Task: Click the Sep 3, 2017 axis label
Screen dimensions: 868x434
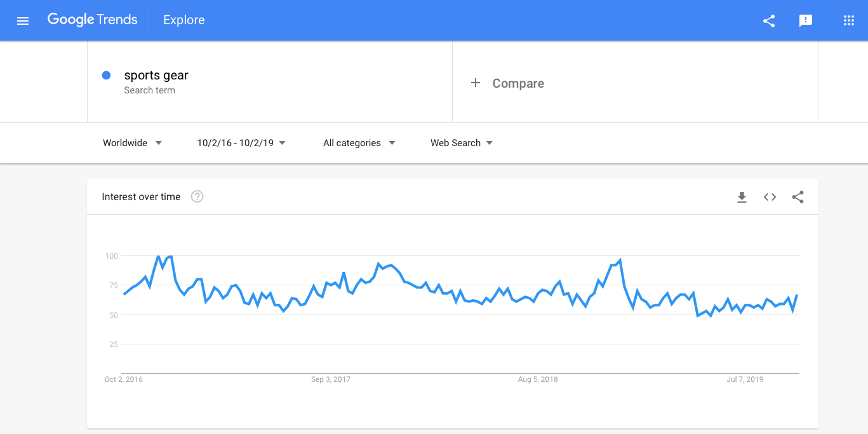Action: click(331, 379)
